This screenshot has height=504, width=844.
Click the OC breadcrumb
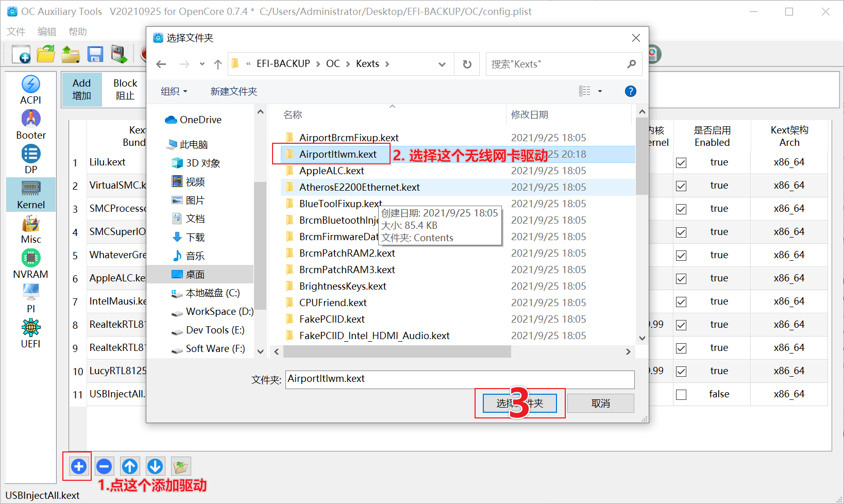click(333, 64)
